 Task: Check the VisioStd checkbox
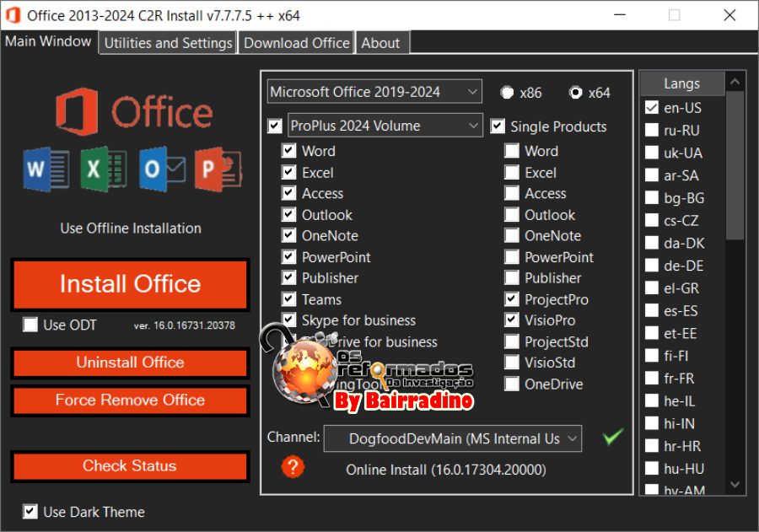(512, 363)
